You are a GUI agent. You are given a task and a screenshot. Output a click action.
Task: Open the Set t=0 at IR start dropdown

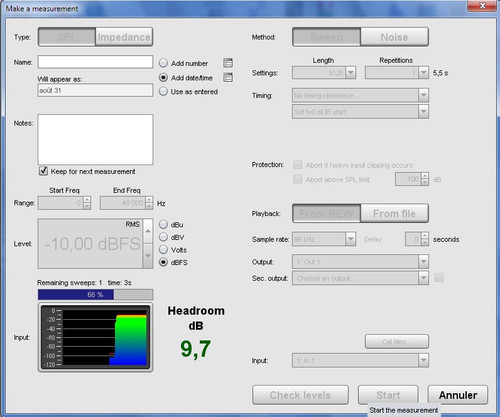click(360, 112)
